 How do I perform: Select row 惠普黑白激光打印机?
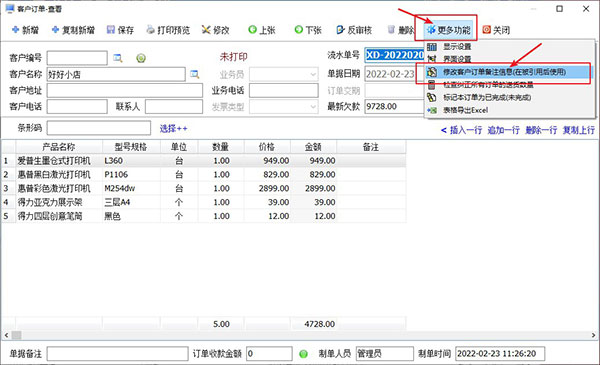tap(204, 174)
